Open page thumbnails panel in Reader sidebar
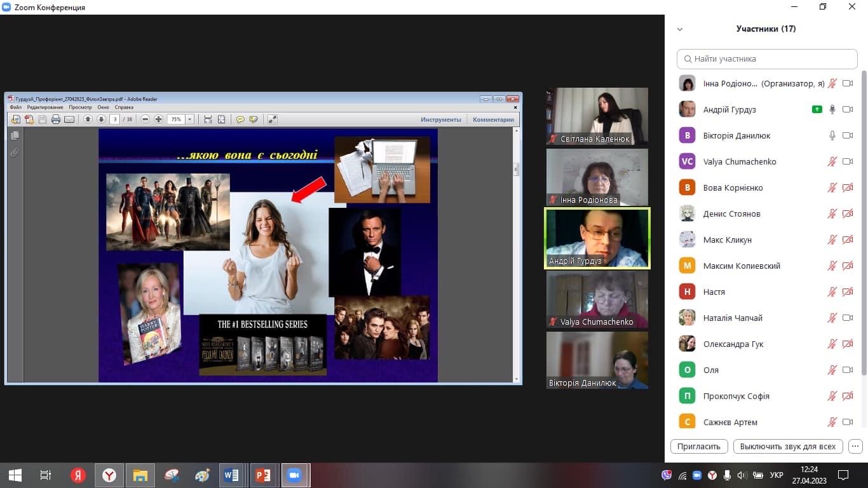This screenshot has width=868, height=488. pos(15,135)
